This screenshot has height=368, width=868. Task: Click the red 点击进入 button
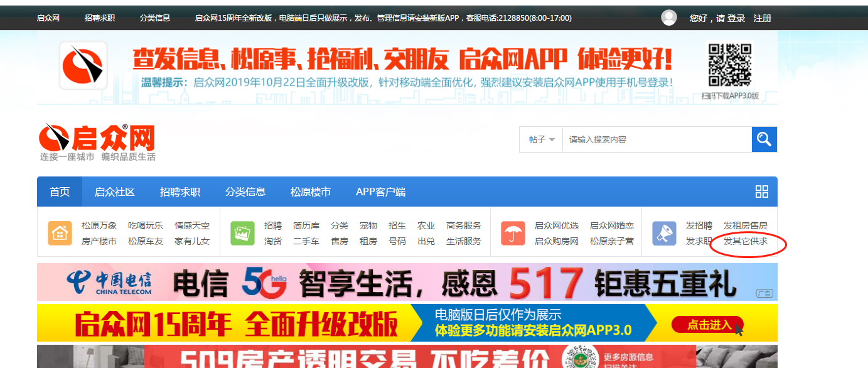tap(708, 325)
